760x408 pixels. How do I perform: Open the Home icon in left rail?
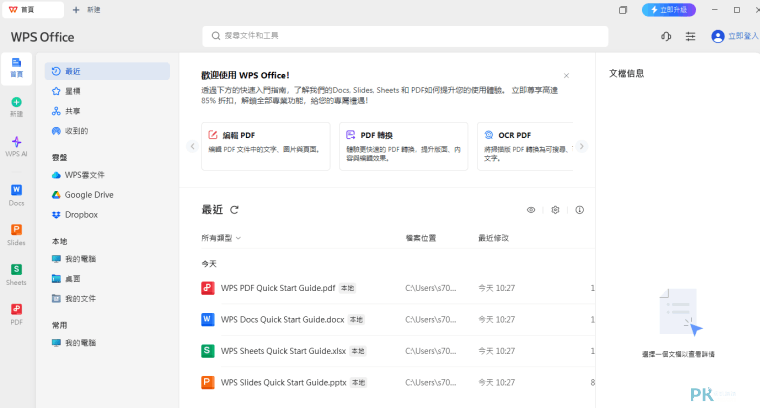[16, 68]
